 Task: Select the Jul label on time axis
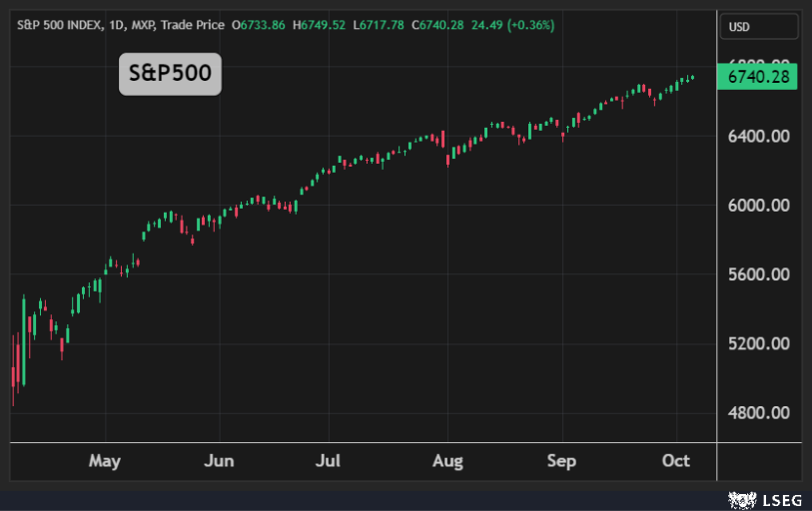click(x=328, y=461)
